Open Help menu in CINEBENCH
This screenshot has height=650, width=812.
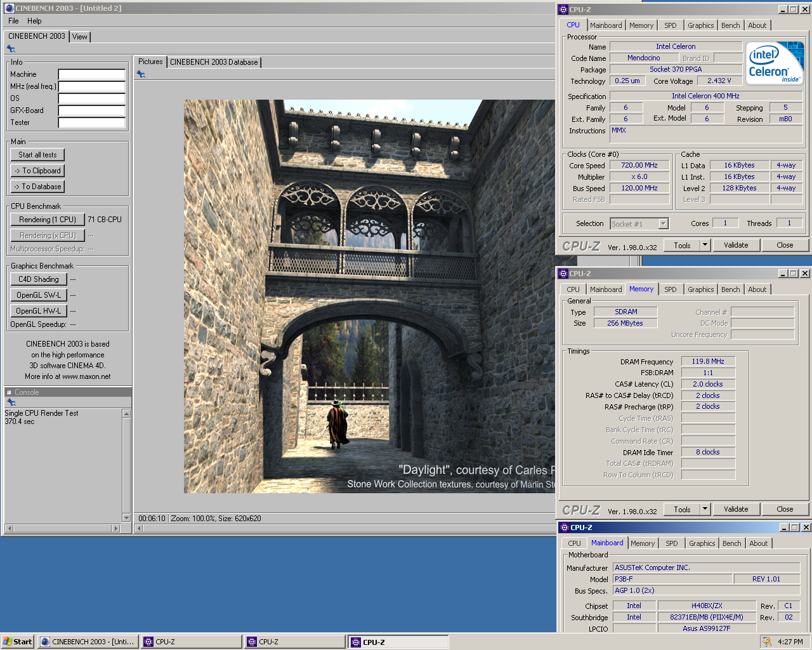click(x=34, y=21)
